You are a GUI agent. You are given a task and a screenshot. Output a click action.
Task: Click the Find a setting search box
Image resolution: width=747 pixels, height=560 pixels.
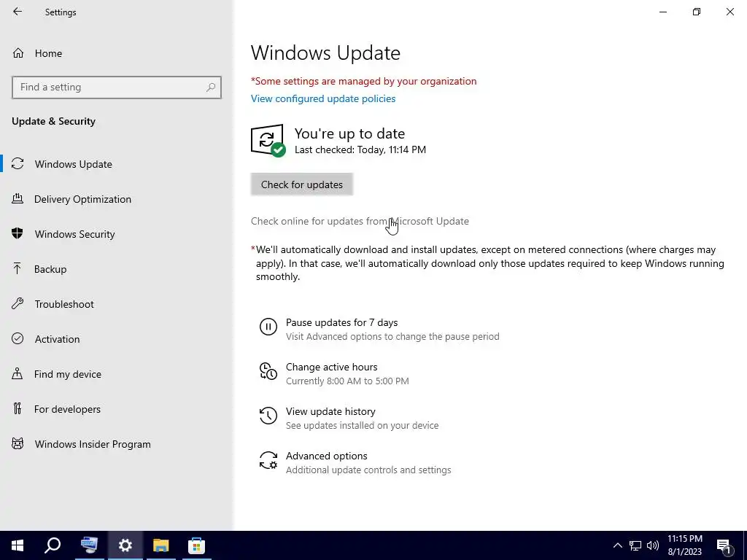tap(116, 87)
